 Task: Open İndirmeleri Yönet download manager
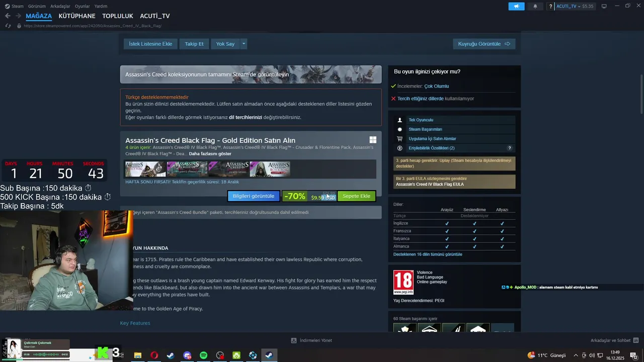tap(311, 340)
